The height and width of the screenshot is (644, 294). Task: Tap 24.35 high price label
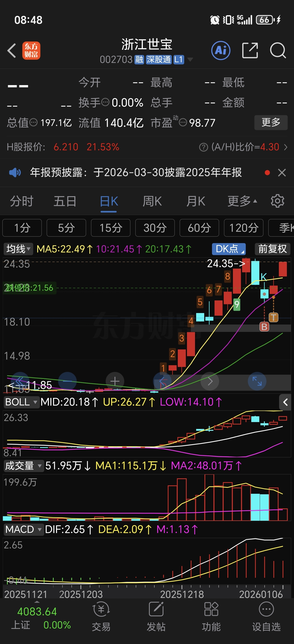pos(226,263)
